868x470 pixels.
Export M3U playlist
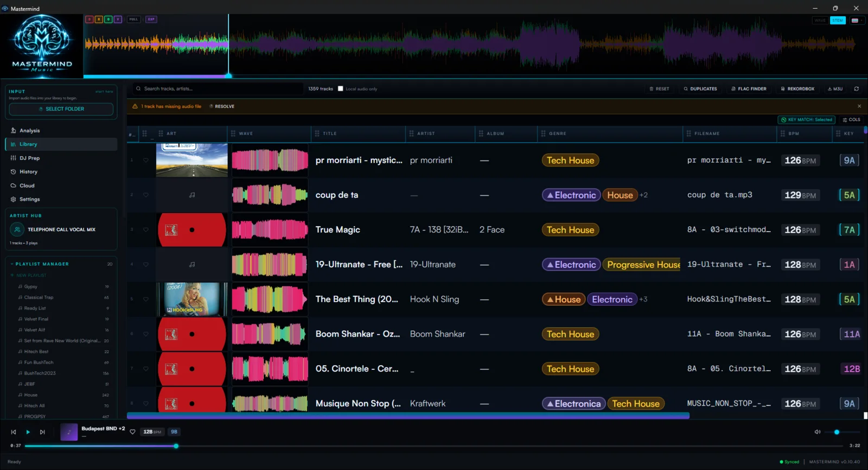point(835,89)
